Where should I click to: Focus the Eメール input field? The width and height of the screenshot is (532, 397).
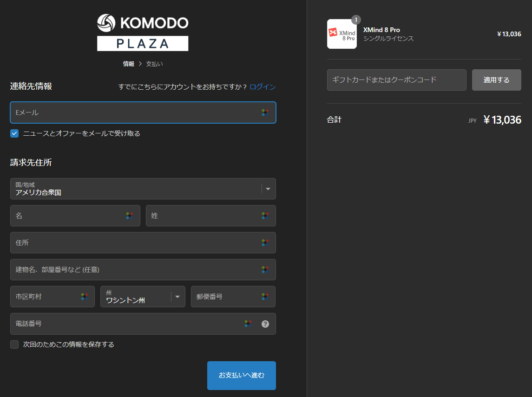point(143,112)
